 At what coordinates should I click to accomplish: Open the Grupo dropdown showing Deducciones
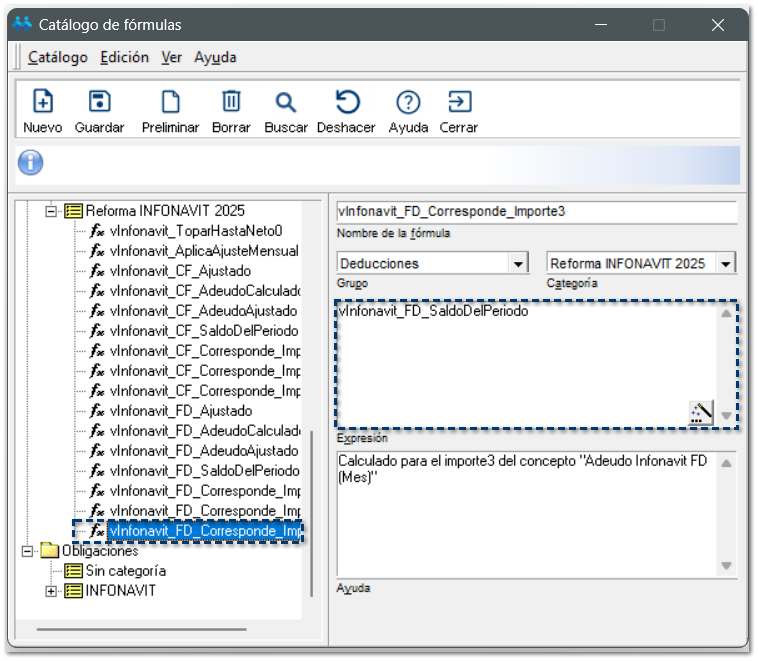518,264
